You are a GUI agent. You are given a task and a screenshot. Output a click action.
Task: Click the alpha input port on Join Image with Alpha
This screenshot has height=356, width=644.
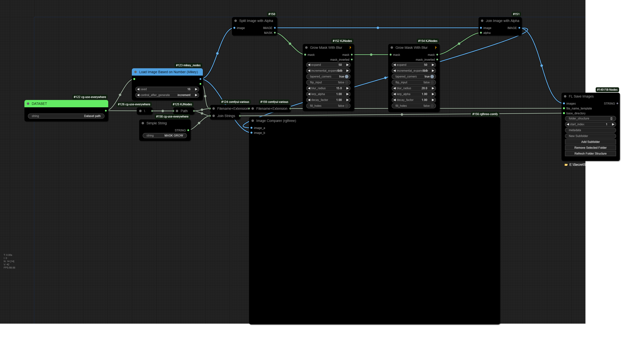click(x=481, y=33)
